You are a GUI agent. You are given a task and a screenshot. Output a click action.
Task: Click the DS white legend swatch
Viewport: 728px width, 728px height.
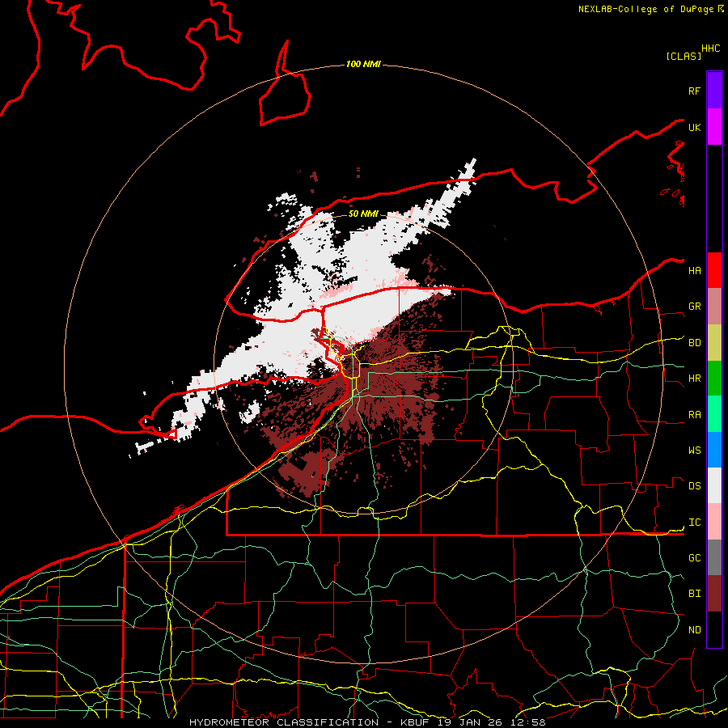pos(714,485)
